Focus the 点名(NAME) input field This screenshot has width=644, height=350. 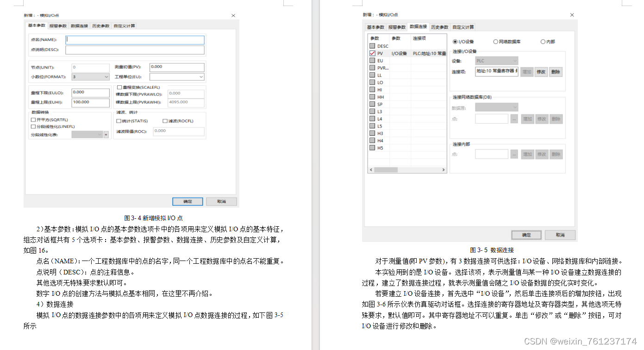click(x=135, y=40)
